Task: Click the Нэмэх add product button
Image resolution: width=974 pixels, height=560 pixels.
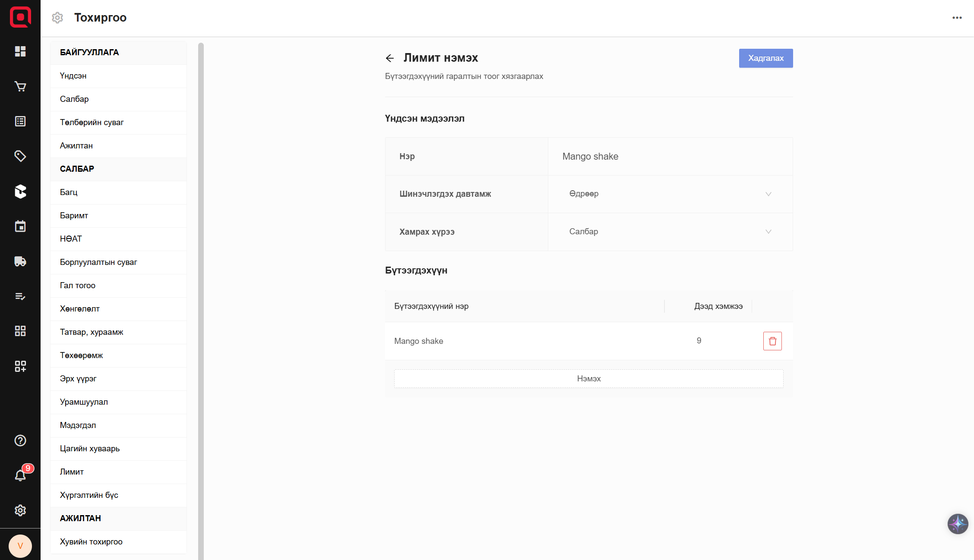Action: 588,378
